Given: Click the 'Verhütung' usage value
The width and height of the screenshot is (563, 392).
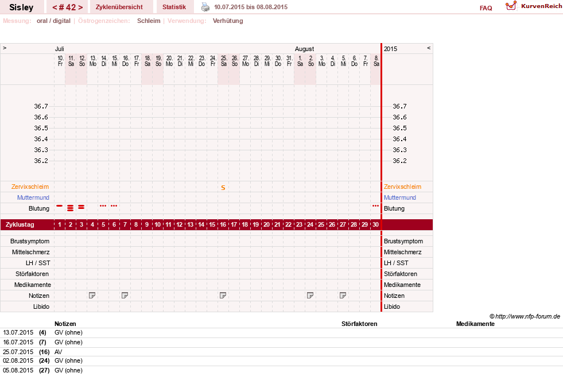Looking at the screenshot, I should [228, 21].
